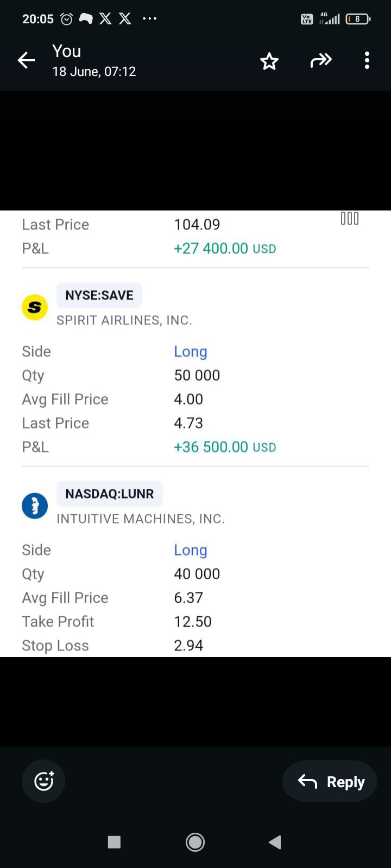Image resolution: width=391 pixels, height=868 pixels.
Task: Tap the Intuitive Machines blue logo
Action: point(35,506)
